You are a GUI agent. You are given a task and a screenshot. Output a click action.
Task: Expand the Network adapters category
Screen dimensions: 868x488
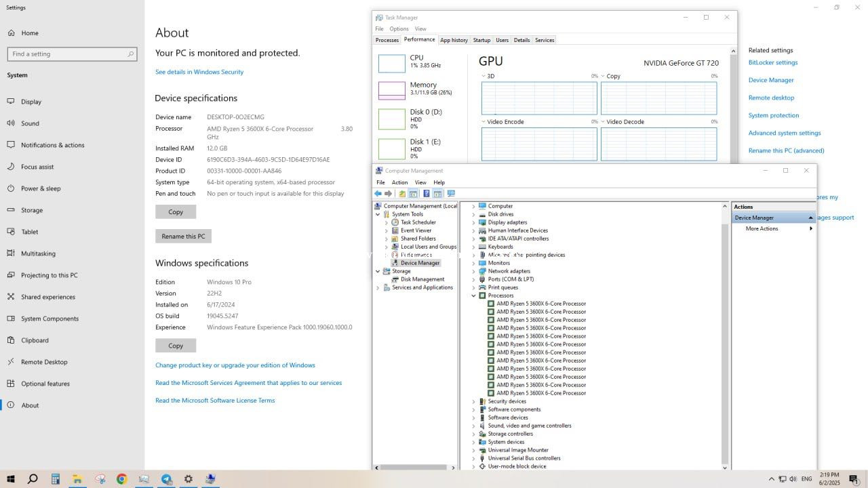[x=473, y=271]
